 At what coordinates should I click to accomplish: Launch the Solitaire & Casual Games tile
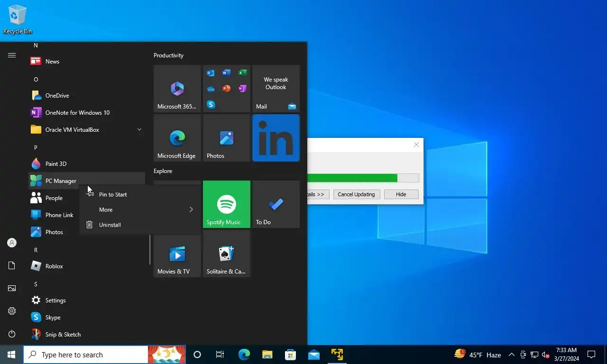[x=227, y=254]
